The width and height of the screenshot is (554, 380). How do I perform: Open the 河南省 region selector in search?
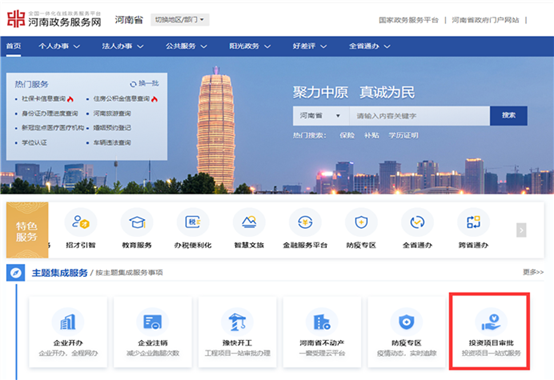321,116
